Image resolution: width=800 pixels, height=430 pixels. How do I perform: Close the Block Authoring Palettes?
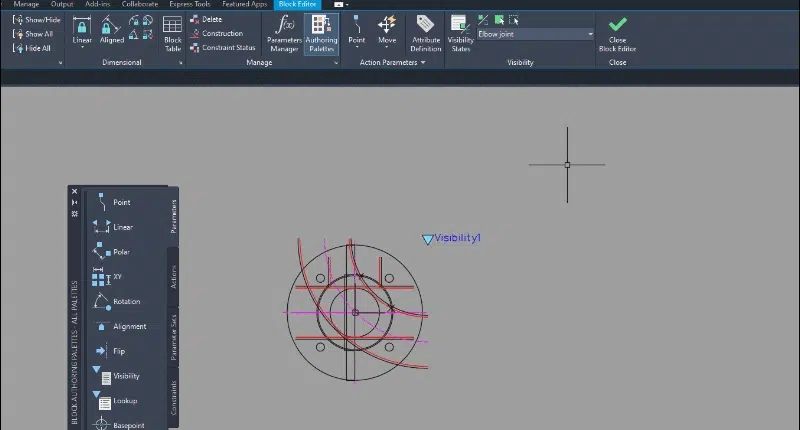coord(74,191)
